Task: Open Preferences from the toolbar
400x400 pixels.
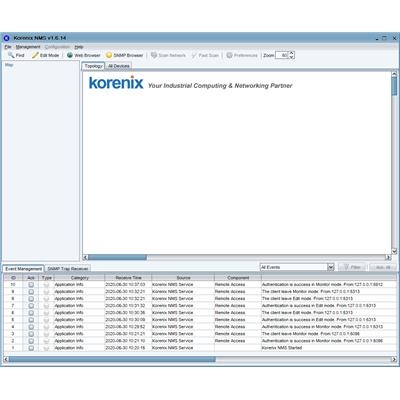Action: (242, 55)
